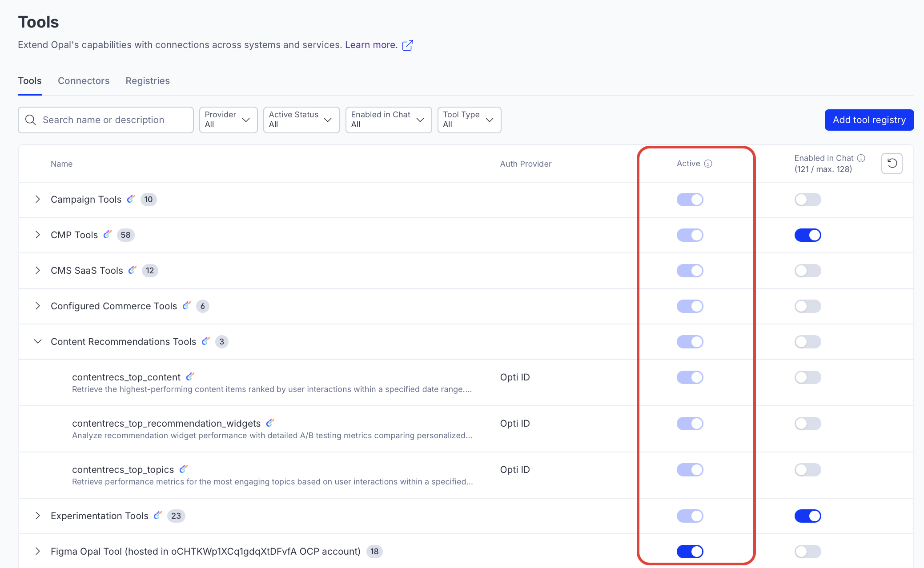Screen dimensions: 924x568
Task: Turn off CMP Tools Enabled in Chat
Action: point(807,235)
